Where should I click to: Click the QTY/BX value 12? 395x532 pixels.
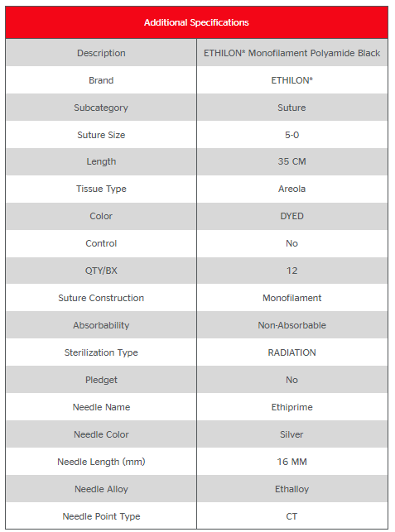291,271
